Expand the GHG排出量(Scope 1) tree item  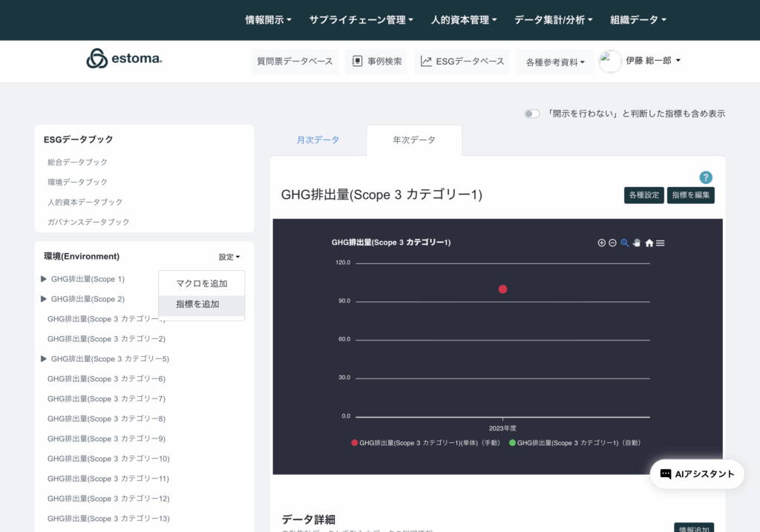tap(44, 279)
